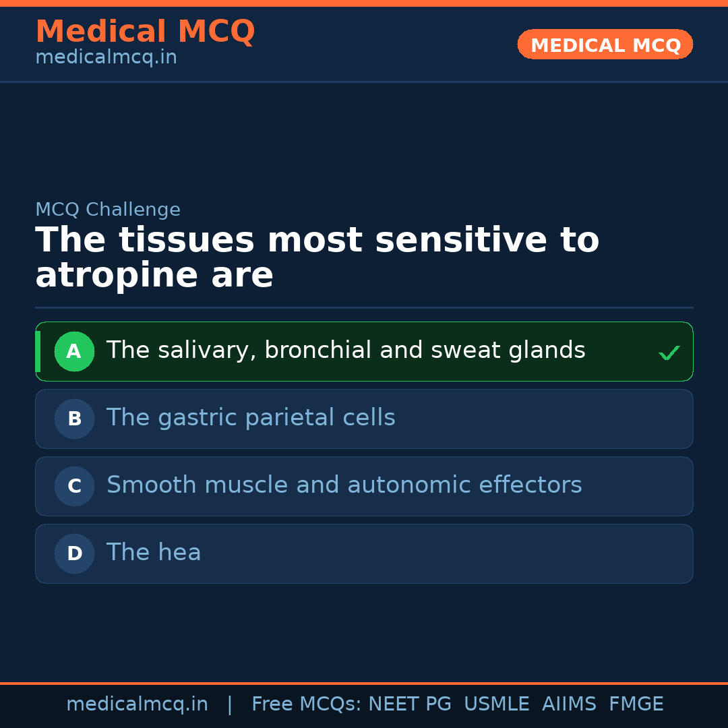Click 'NEET PG' in the footer
This screenshot has height=728, width=728.
[x=410, y=704]
